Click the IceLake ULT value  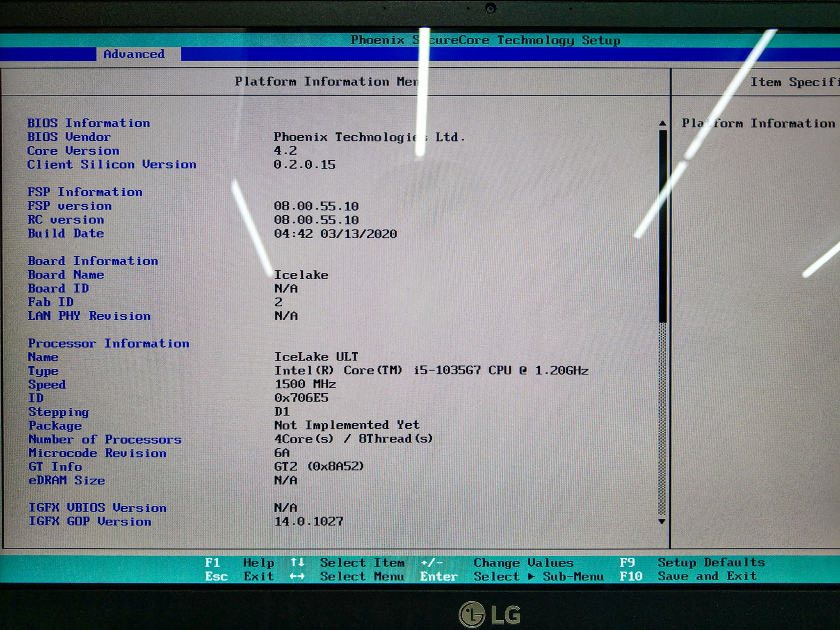[316, 357]
